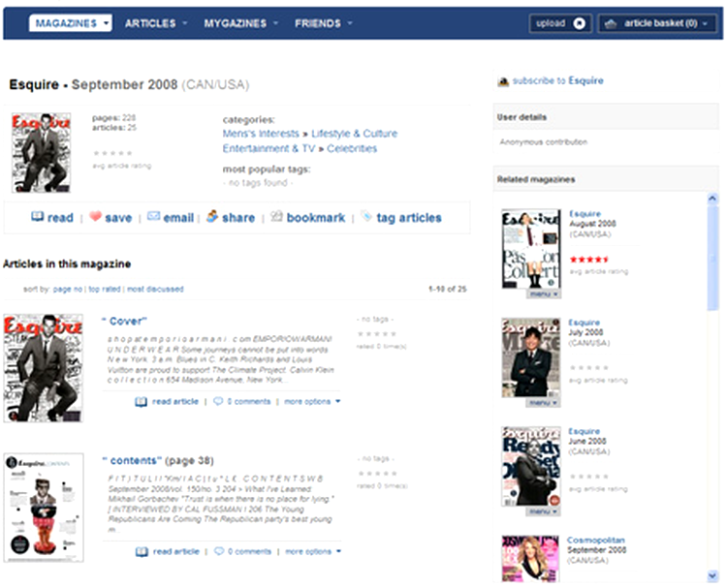The height and width of the screenshot is (588, 727).
Task: Open the "Cover" article title
Action: (x=124, y=321)
